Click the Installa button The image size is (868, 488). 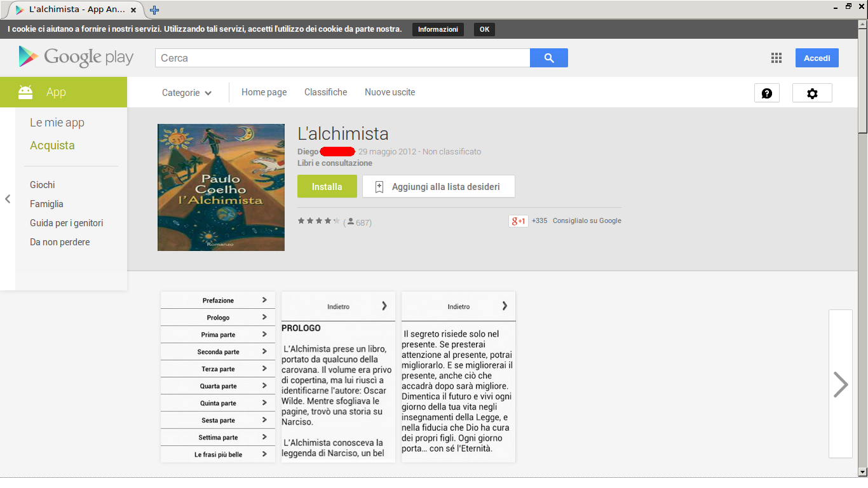pos(327,187)
